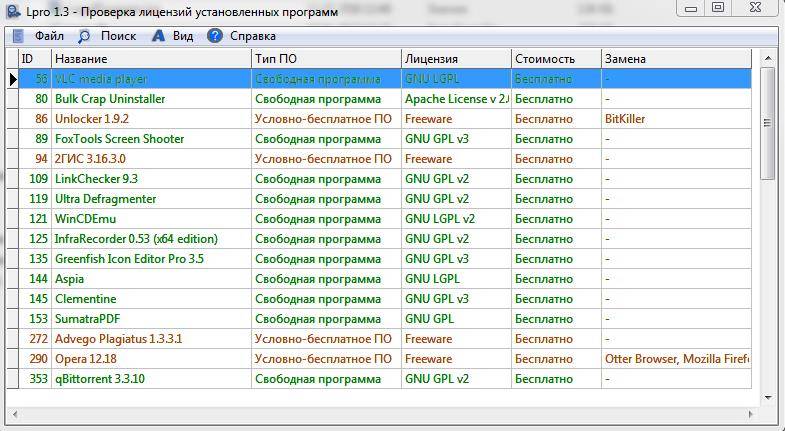Screen dimensions: 785x431
Task: Maximize the Lpro window
Action: click(x=718, y=8)
